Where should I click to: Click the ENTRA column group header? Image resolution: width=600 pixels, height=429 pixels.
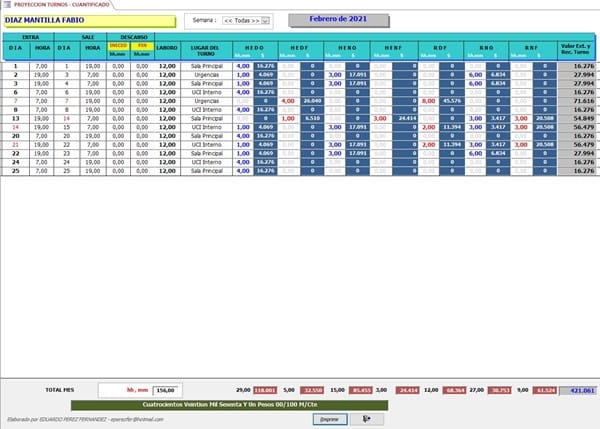pyautogui.click(x=30, y=37)
